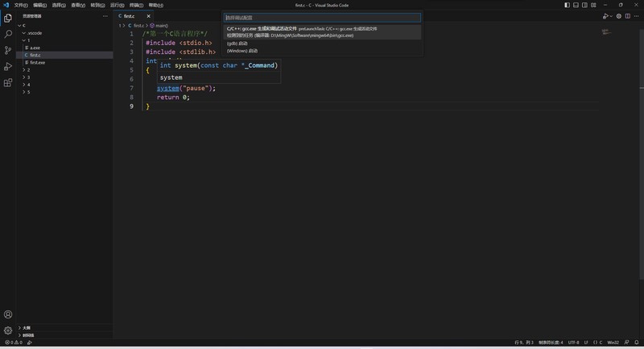Screen dimensions: 644x349
Task: Click the main() breadcrumb item
Action: (x=159, y=26)
